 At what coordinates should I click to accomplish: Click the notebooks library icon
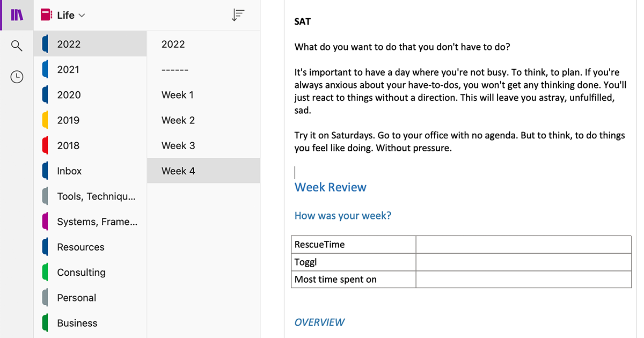[17, 15]
